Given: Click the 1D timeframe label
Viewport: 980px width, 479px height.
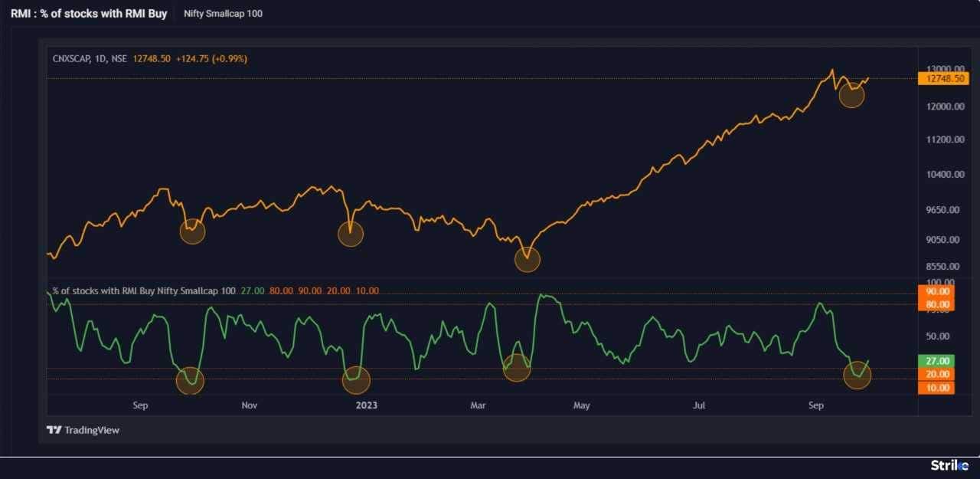Looking at the screenshot, I should pos(103,57).
